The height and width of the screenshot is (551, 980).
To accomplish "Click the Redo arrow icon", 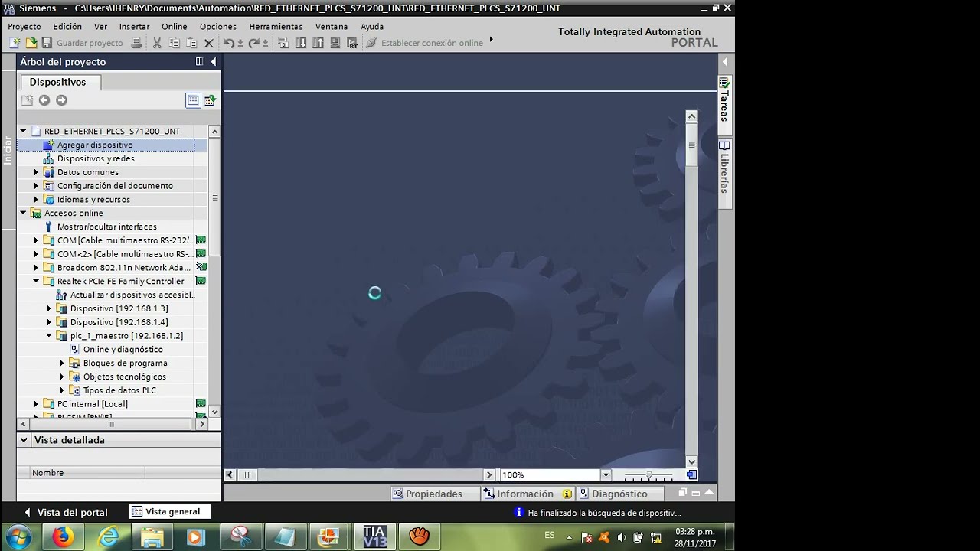I will [x=254, y=43].
